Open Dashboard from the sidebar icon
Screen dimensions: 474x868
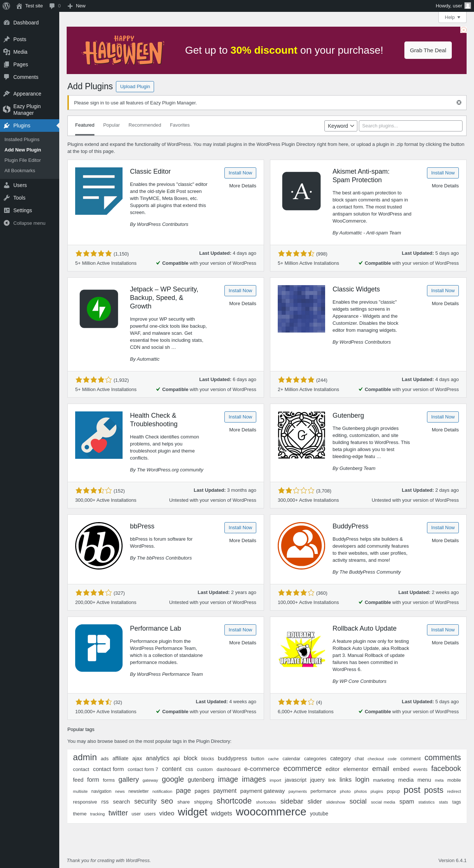[7, 23]
